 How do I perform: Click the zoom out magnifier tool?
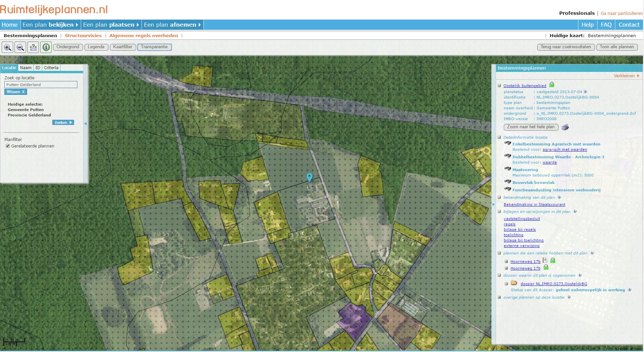click(x=20, y=47)
